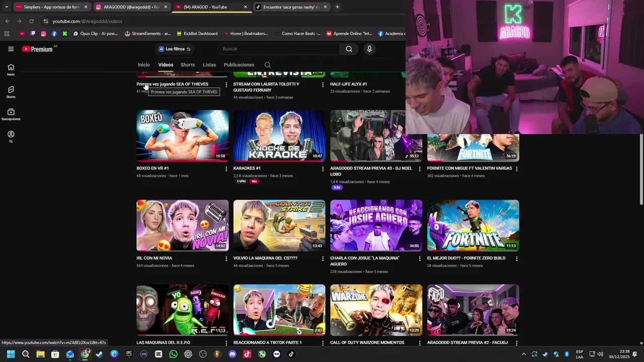Viewport: 644px width, 362px height.
Task: Open the Opus Clip bookmark
Action: tap(96, 34)
